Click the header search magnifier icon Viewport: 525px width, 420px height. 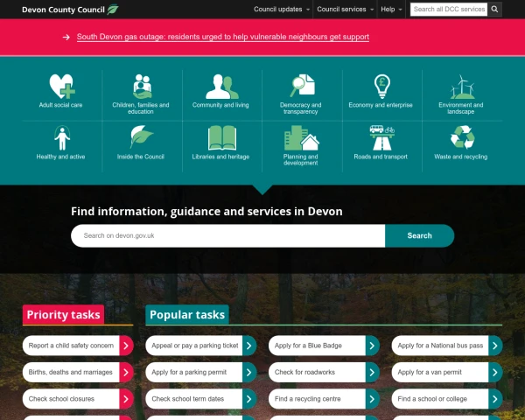pos(494,10)
